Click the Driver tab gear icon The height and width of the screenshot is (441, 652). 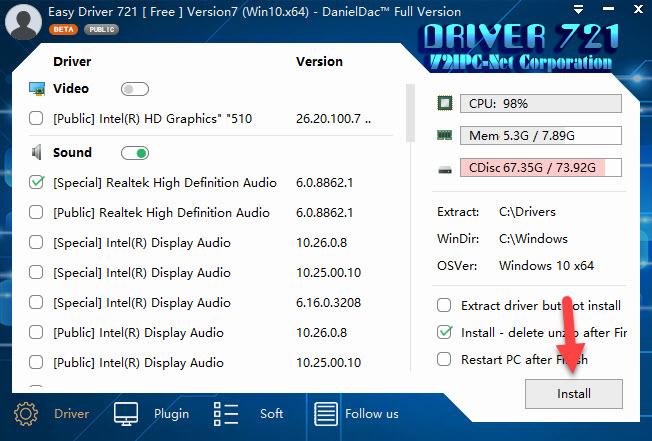26,414
